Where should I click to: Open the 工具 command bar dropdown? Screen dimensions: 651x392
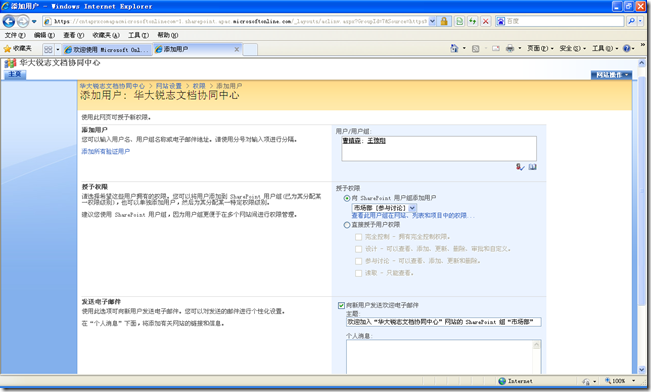click(605, 49)
